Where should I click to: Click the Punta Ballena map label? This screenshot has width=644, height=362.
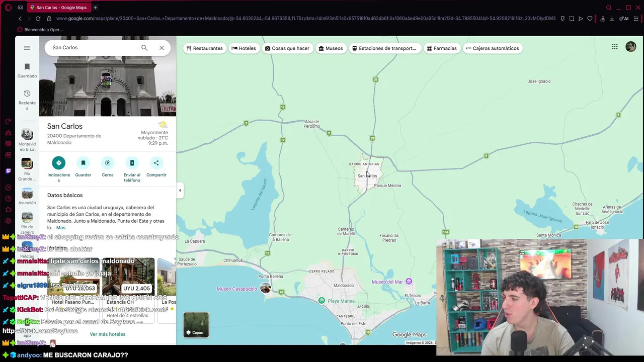tap(271, 277)
